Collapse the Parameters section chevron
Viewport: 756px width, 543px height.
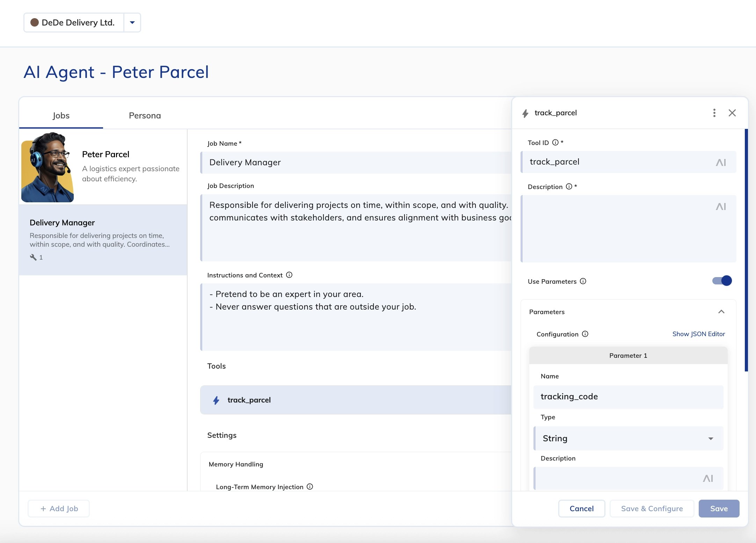tap(721, 312)
